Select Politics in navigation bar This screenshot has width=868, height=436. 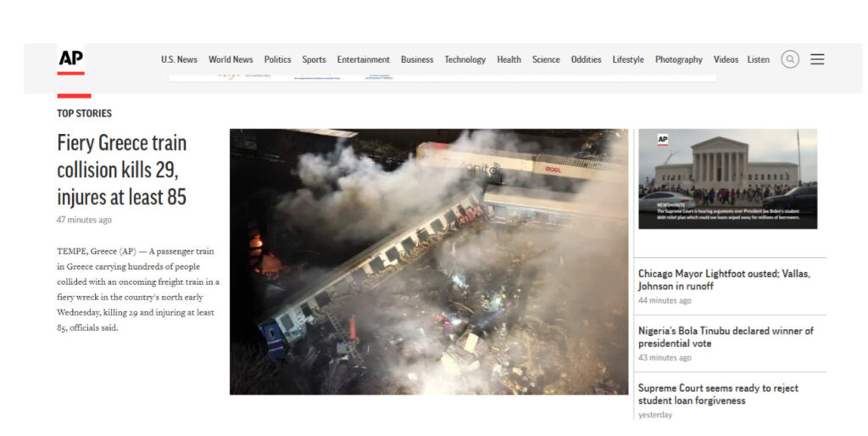[277, 59]
